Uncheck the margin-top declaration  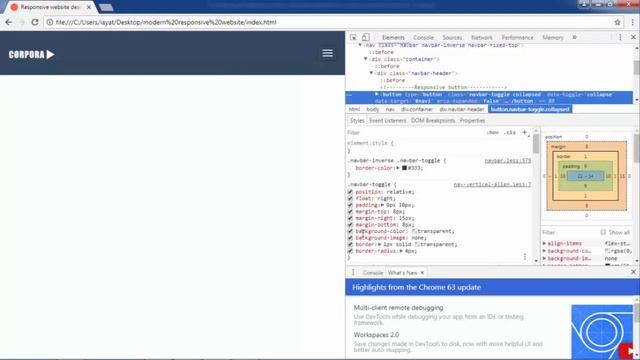click(x=350, y=211)
